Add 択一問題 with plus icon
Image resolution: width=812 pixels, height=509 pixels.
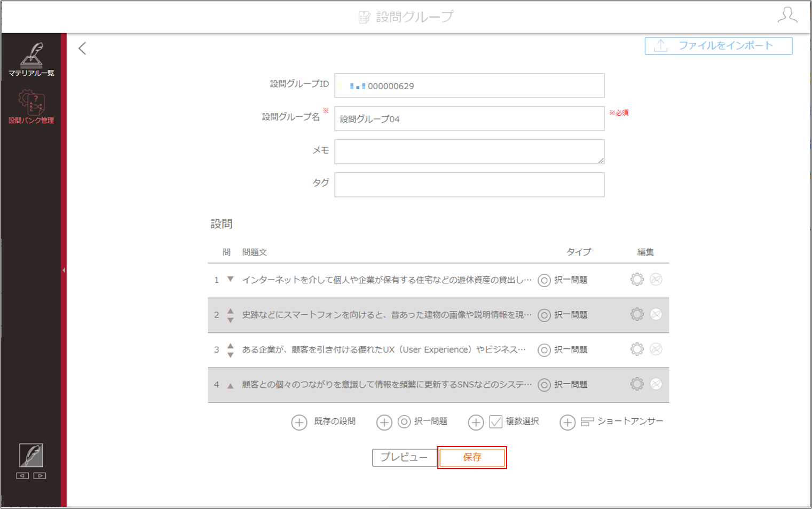coord(384,423)
